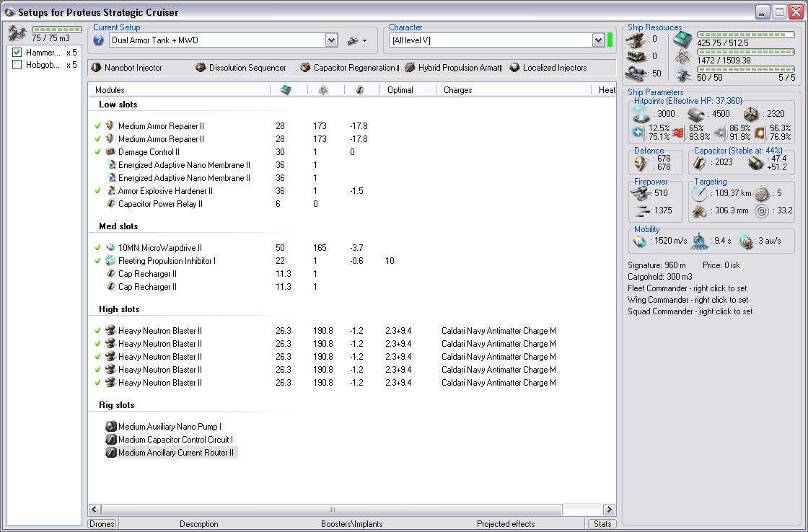
Task: Select the Medium Ancillary Current Router II rig
Action: 175,453
